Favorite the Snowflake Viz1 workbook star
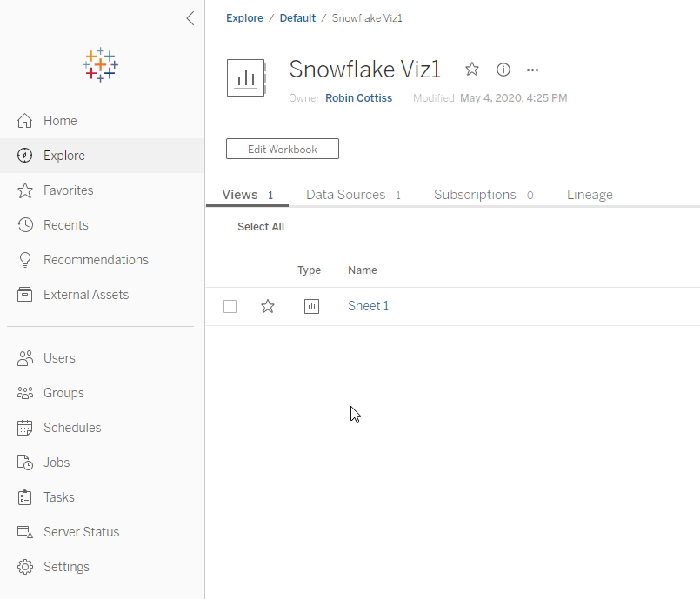Viewport: 700px width, 599px height. tap(472, 70)
